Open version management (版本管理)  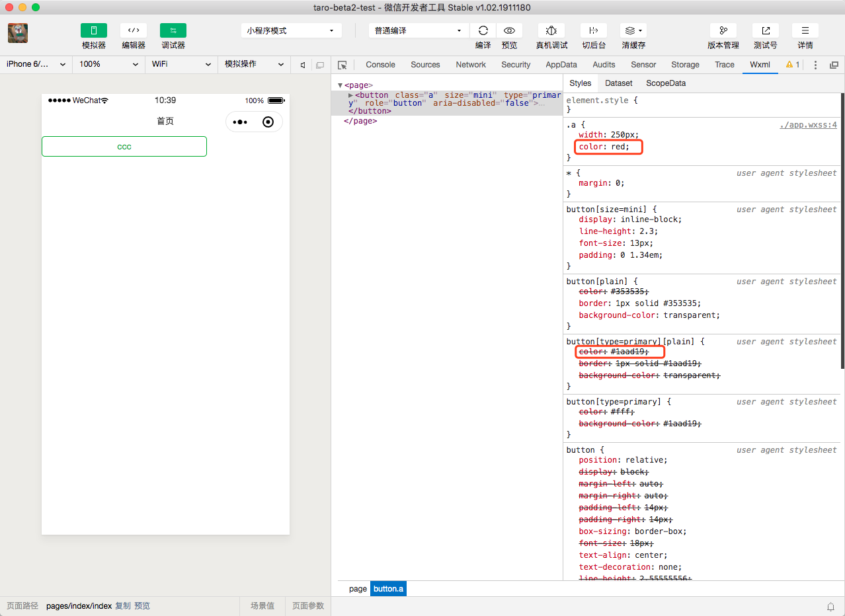[723, 30]
